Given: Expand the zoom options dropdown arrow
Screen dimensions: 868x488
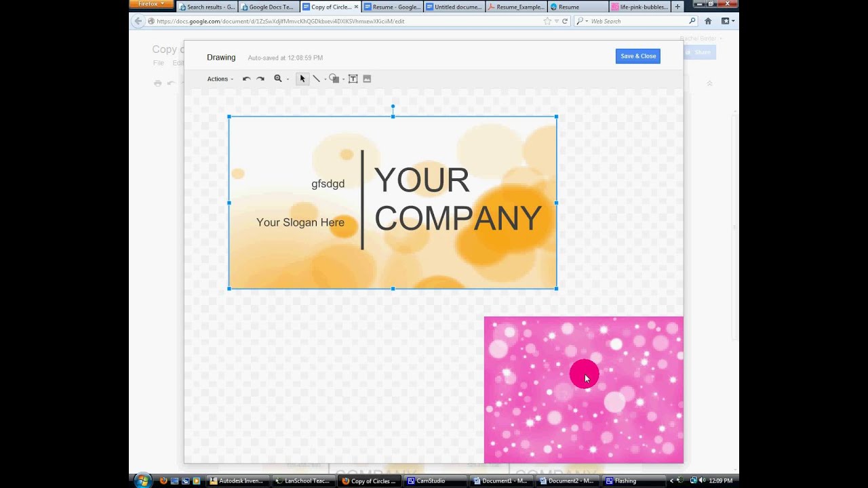Looking at the screenshot, I should click(x=288, y=79).
